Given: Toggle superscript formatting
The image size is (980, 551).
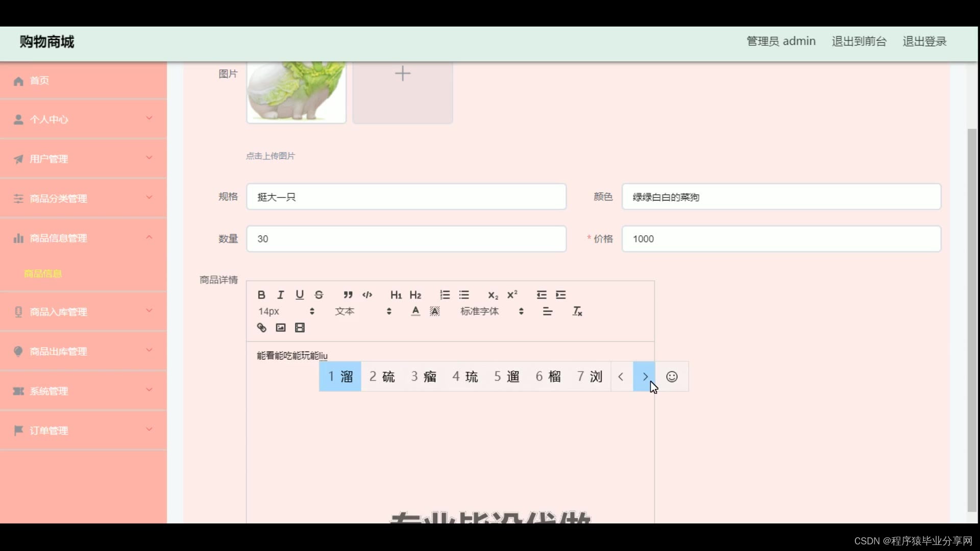Looking at the screenshot, I should click(x=512, y=295).
